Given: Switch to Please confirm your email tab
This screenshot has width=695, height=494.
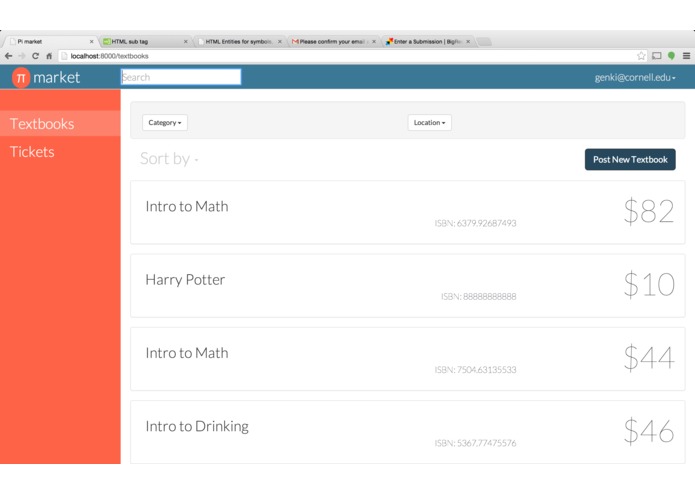Looking at the screenshot, I should 332,42.
